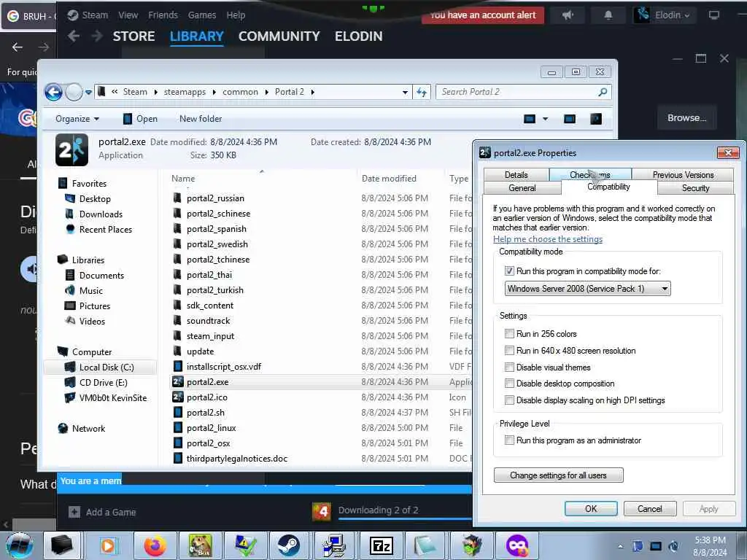
Task: Open Help me choose the settings link
Action: click(548, 239)
